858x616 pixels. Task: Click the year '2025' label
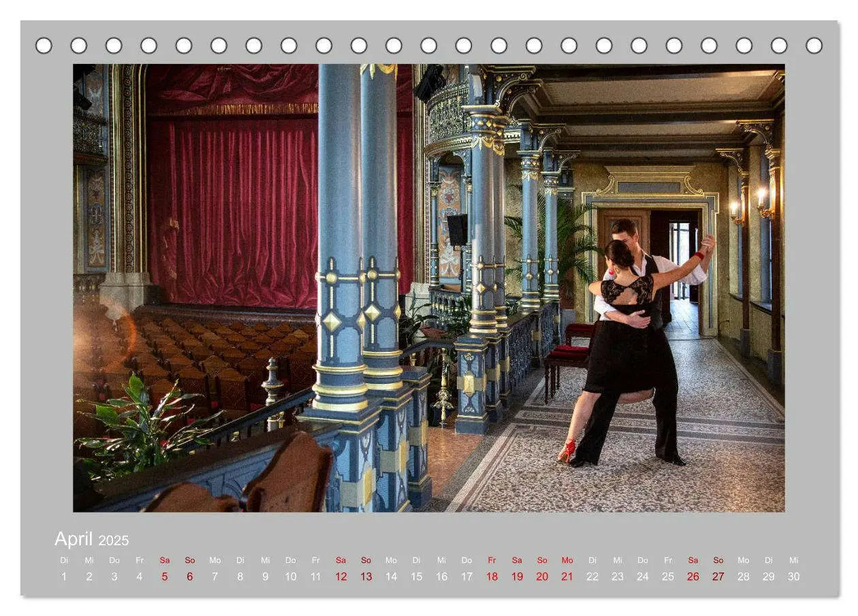(113, 541)
